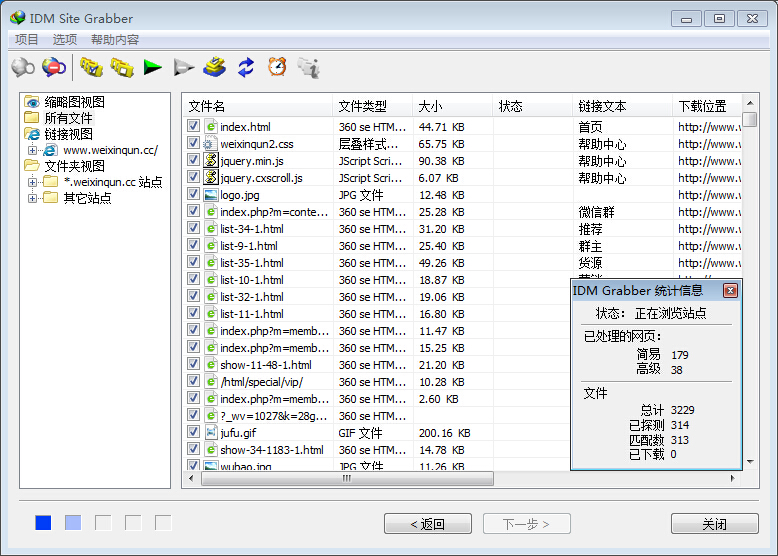Click the 状态 column header
This screenshot has height=556, width=778.
pyautogui.click(x=532, y=106)
